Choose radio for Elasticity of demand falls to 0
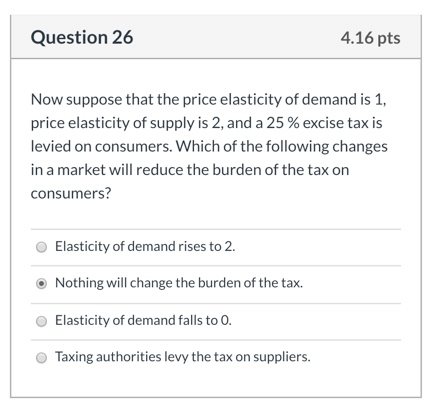The height and width of the screenshot is (408, 428). pyautogui.click(x=41, y=321)
